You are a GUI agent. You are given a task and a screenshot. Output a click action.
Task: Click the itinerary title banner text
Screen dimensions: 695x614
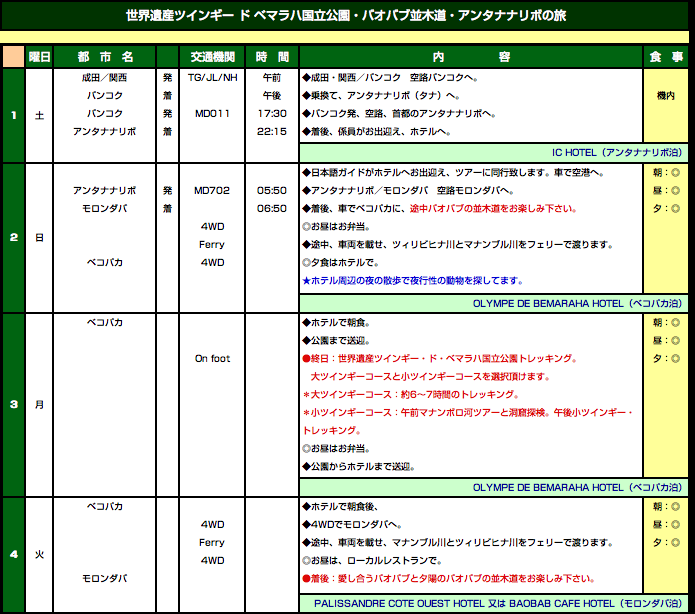pyautogui.click(x=346, y=16)
